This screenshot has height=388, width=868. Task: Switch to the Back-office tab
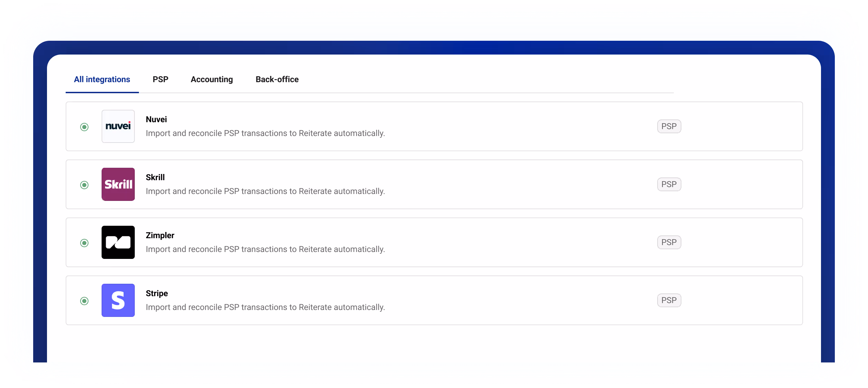277,79
